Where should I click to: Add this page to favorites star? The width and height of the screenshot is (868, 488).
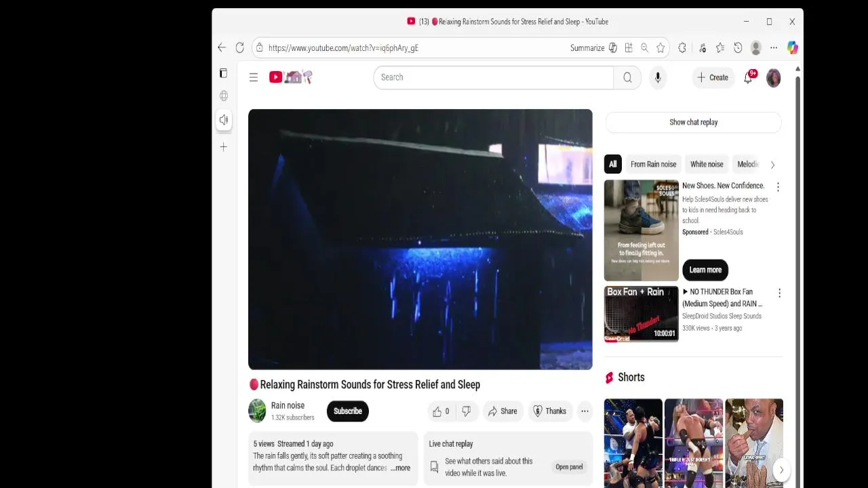[x=660, y=47]
